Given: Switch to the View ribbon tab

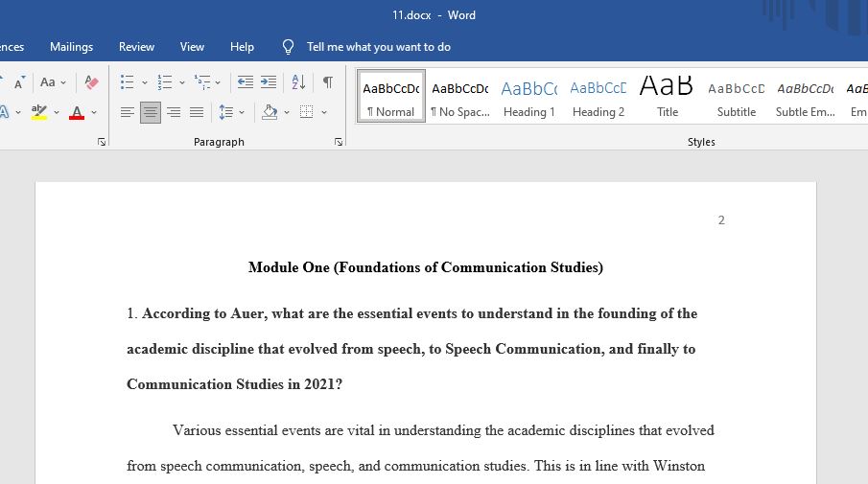Looking at the screenshot, I should click(x=192, y=47).
